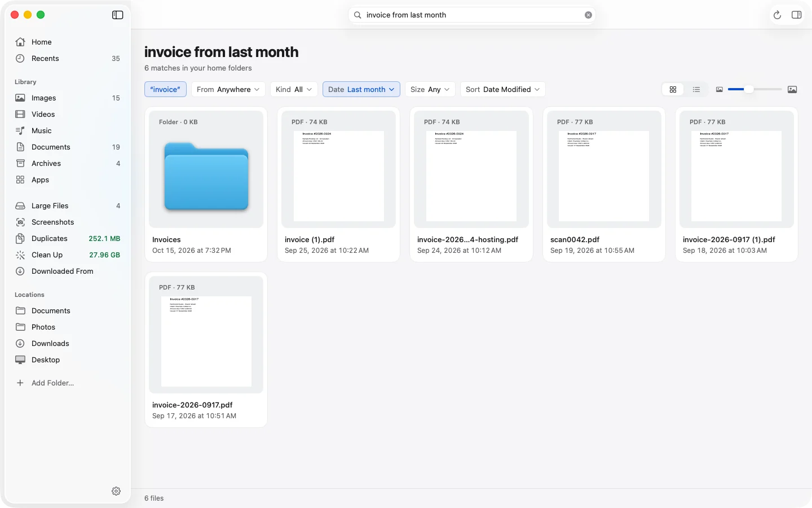Select the invoice-2026-0917 (1).pdf thumbnail

pyautogui.click(x=736, y=169)
